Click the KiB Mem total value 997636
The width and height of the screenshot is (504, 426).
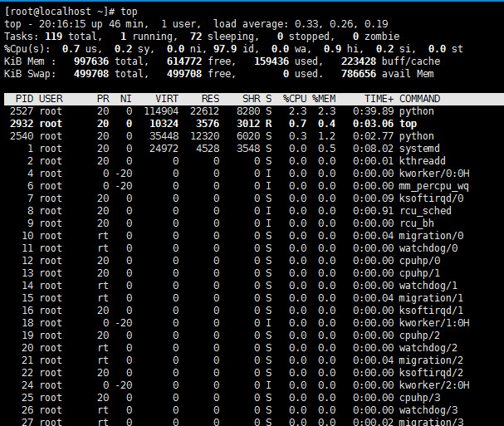[x=91, y=61]
